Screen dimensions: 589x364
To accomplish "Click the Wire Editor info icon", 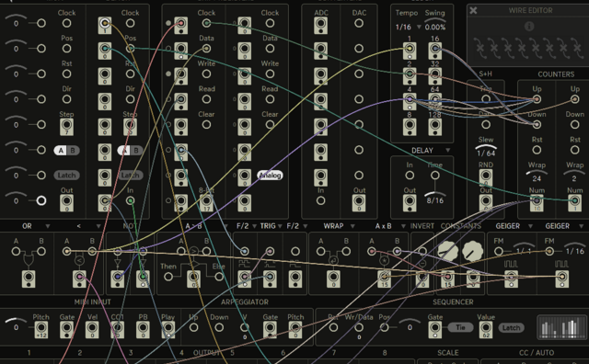I will click(x=529, y=27).
